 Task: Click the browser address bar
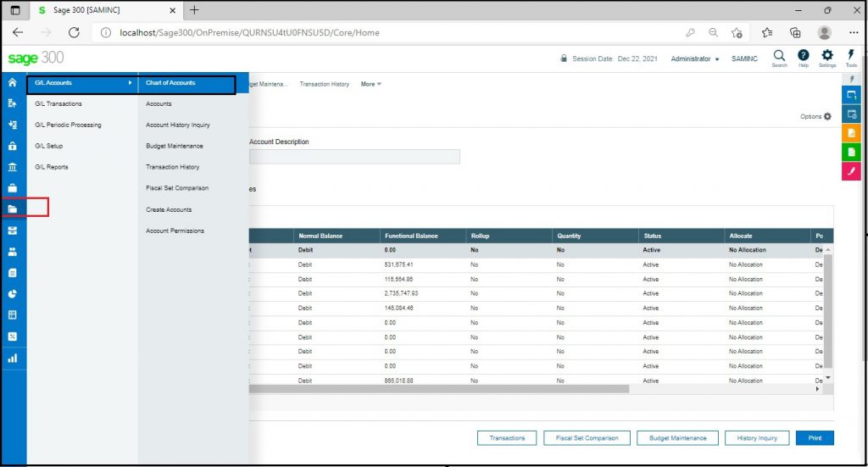[387, 33]
